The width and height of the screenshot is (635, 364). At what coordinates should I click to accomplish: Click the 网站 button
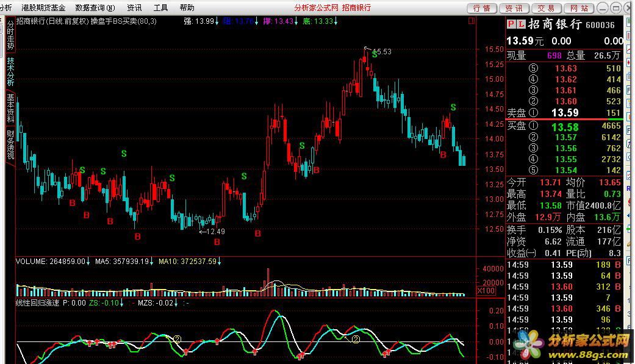pos(579,8)
